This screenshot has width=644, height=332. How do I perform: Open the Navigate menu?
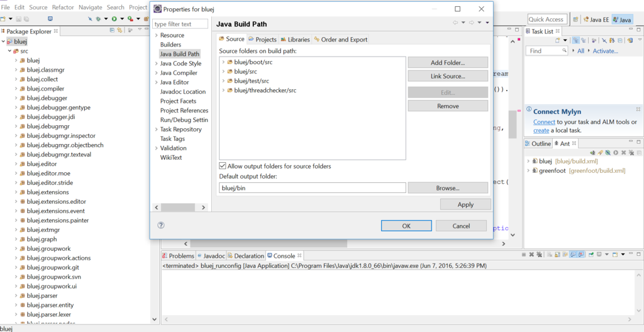91,8
